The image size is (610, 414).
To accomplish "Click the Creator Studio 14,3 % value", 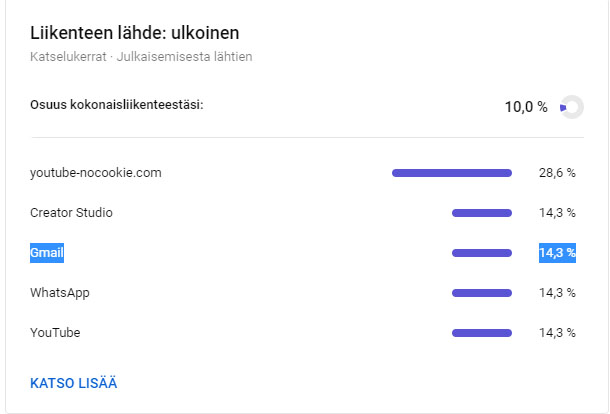I will coord(557,213).
